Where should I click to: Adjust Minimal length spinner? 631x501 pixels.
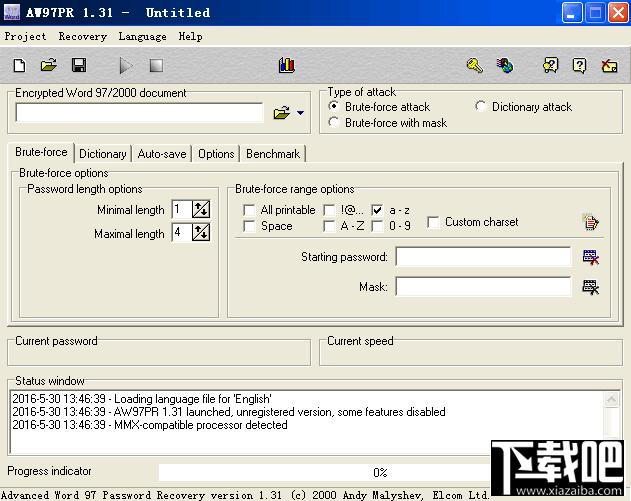tap(201, 209)
